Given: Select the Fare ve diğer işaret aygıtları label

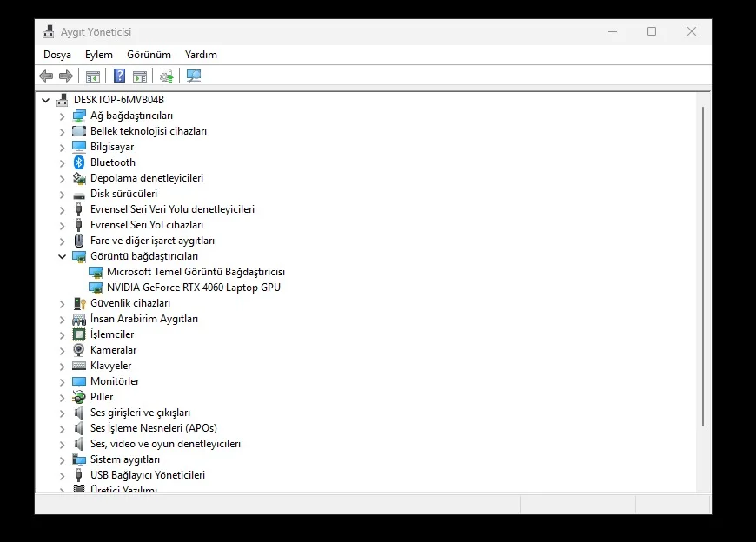Looking at the screenshot, I should pos(152,241).
